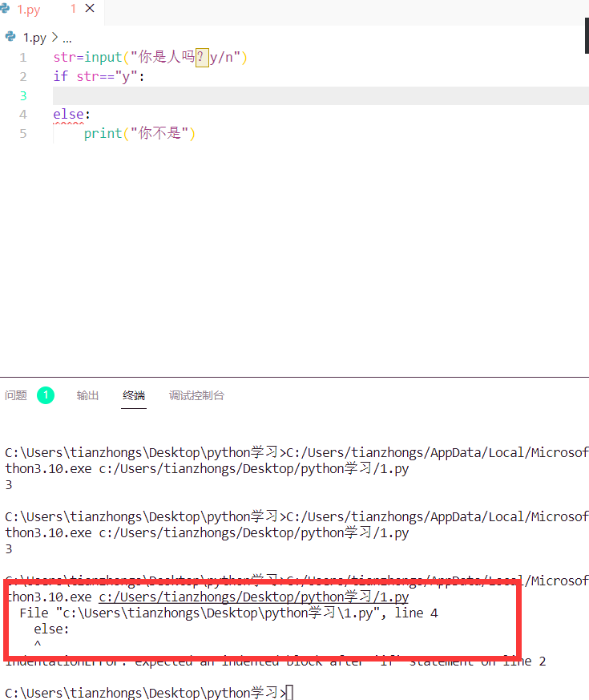This screenshot has height=700, width=589.
Task: Click the problems count badge next to 问题
Action: (x=46, y=395)
